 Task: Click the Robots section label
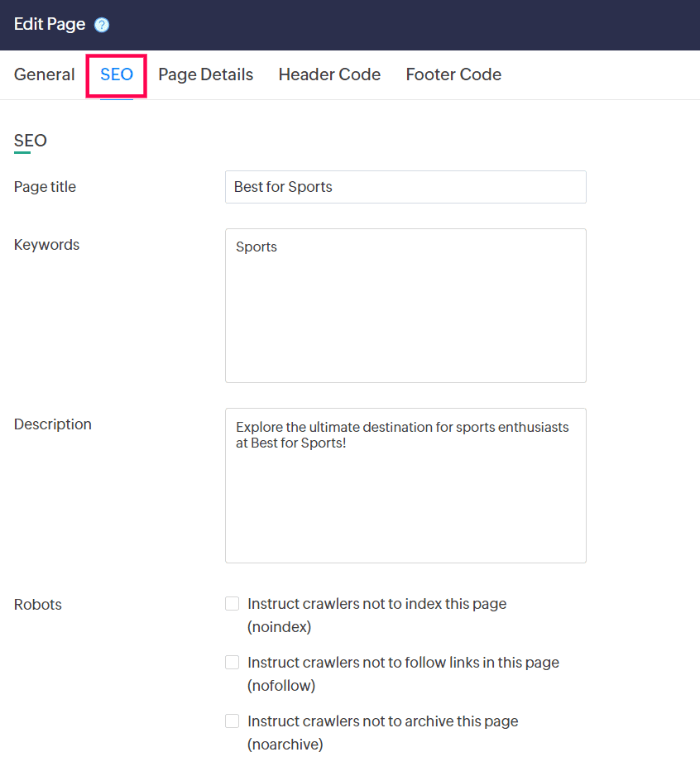37,604
